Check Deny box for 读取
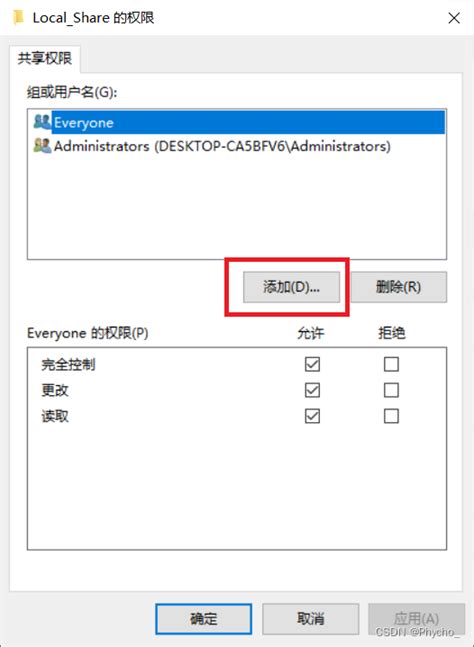This screenshot has height=647, width=474. click(x=391, y=416)
